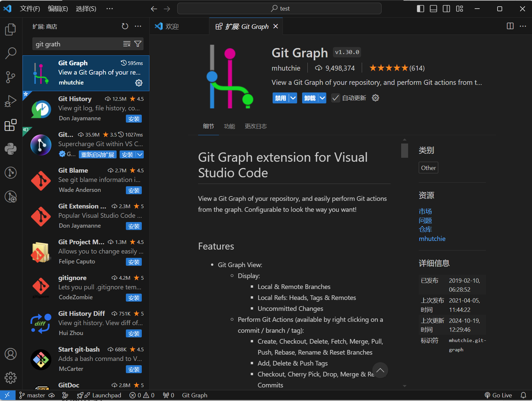Open Source Control view in activity bar
Screen dimensions: 532x401
click(x=11, y=77)
